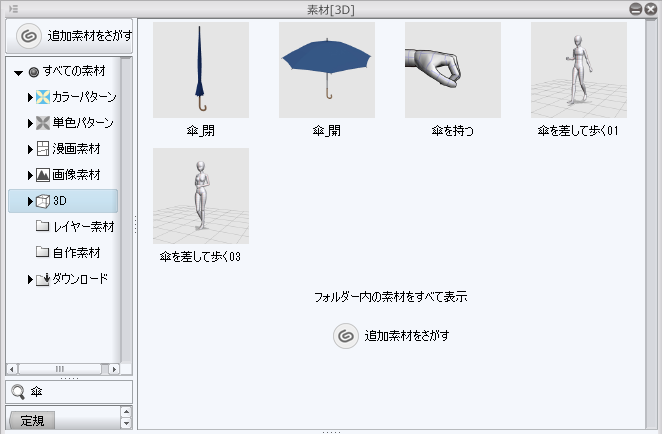Click the tag list down arrow
The image size is (662, 434).
(x=126, y=423)
